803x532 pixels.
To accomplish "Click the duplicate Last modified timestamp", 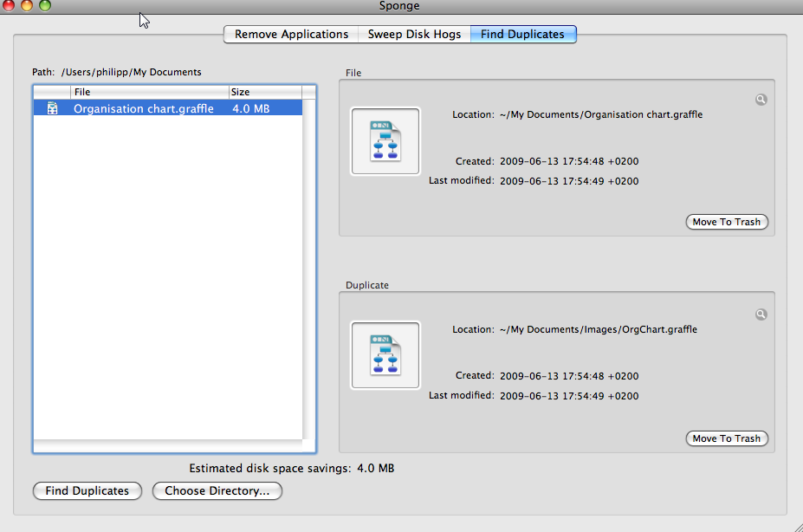I will (569, 396).
